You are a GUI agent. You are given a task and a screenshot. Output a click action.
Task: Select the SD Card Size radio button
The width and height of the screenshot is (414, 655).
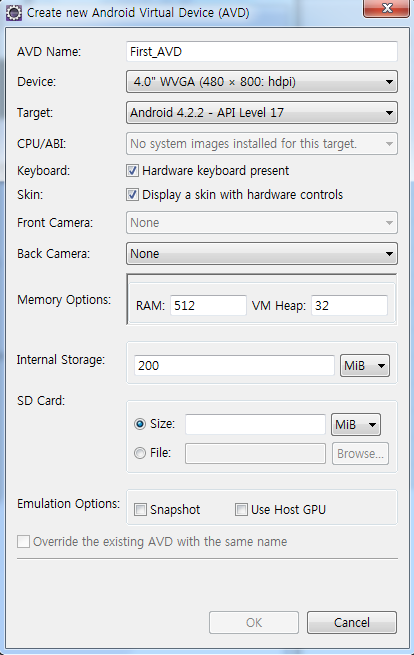(x=140, y=424)
